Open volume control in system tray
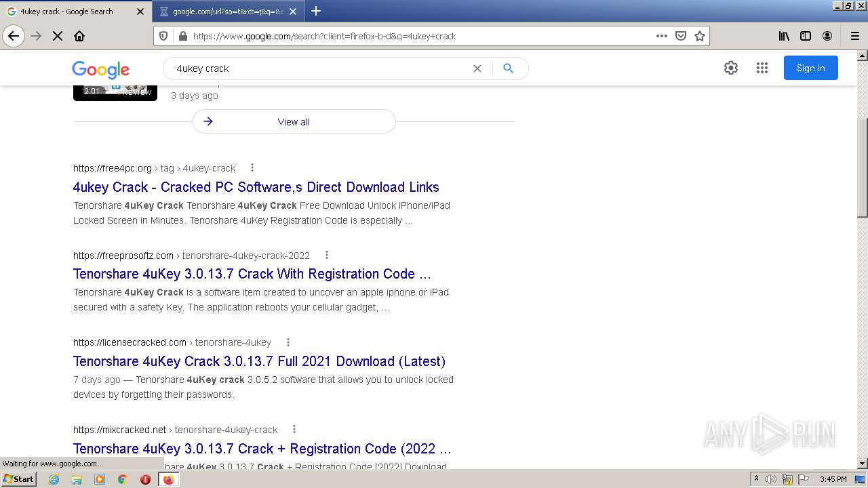The height and width of the screenshot is (488, 868). pos(770,479)
